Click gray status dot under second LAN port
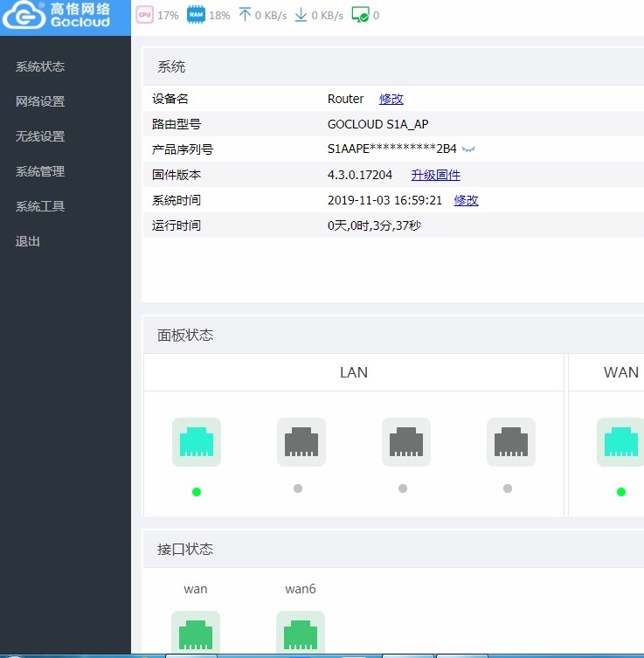 click(298, 488)
